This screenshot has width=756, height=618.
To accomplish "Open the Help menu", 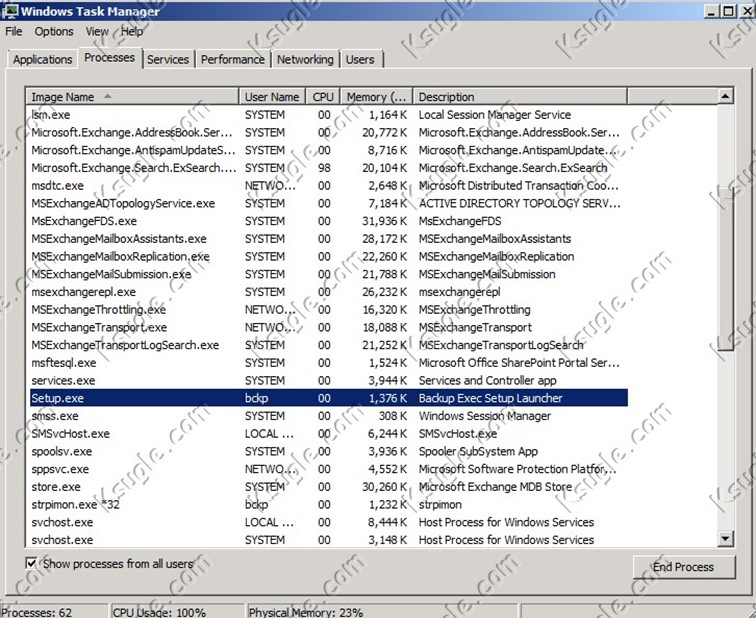I will pos(132,31).
